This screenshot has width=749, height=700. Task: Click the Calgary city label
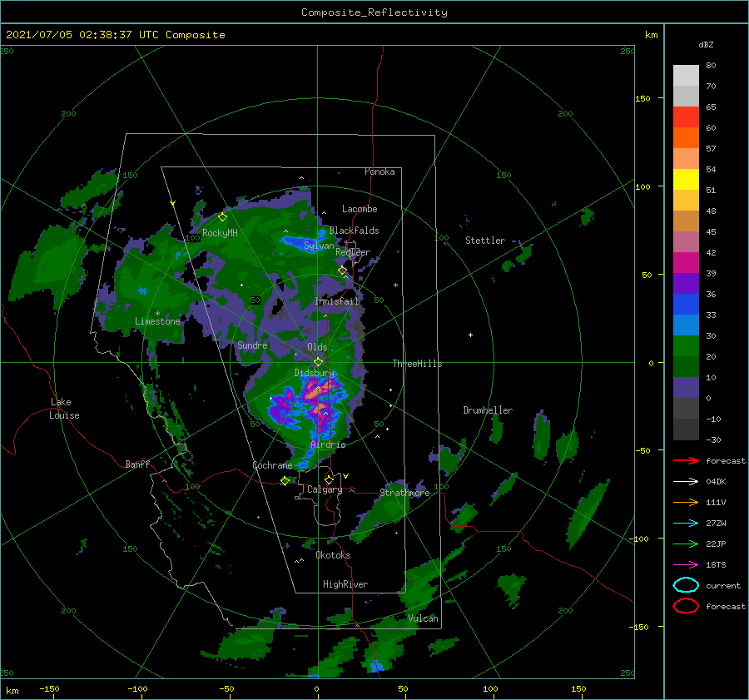click(325, 489)
